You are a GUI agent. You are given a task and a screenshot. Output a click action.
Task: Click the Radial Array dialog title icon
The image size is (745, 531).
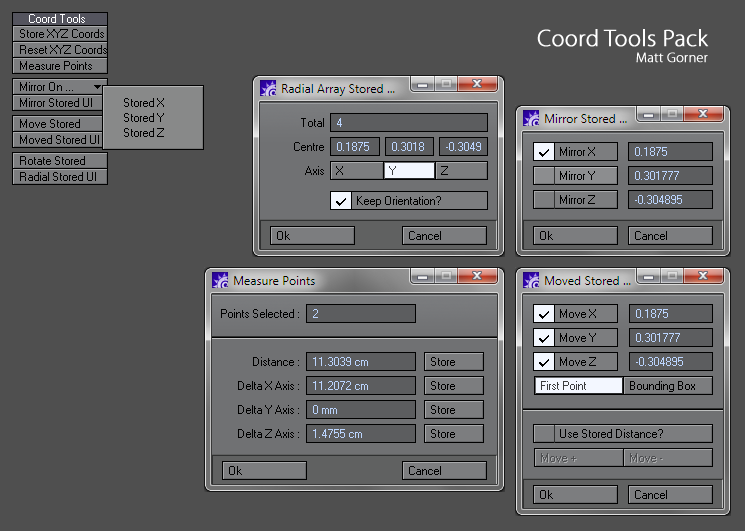point(268,89)
